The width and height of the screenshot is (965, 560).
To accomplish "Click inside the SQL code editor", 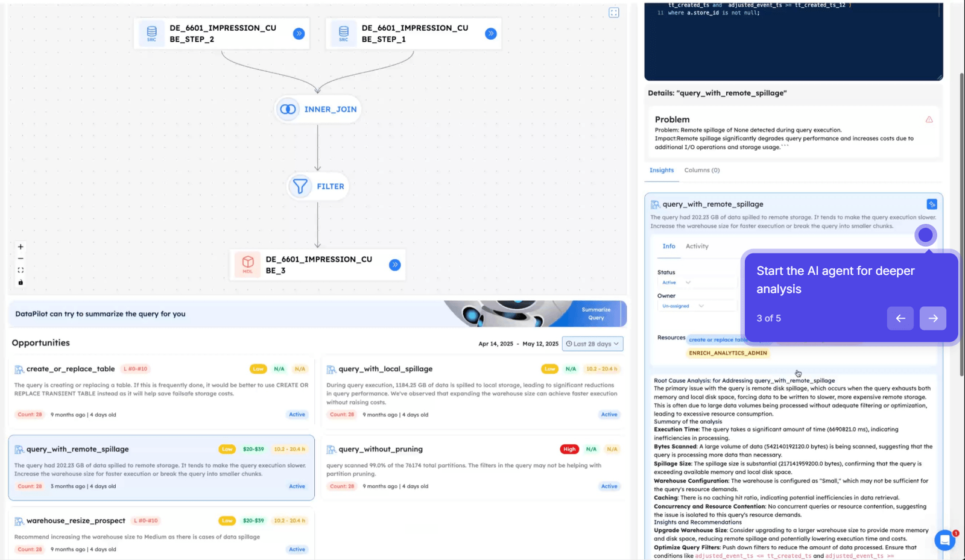I will click(x=793, y=41).
